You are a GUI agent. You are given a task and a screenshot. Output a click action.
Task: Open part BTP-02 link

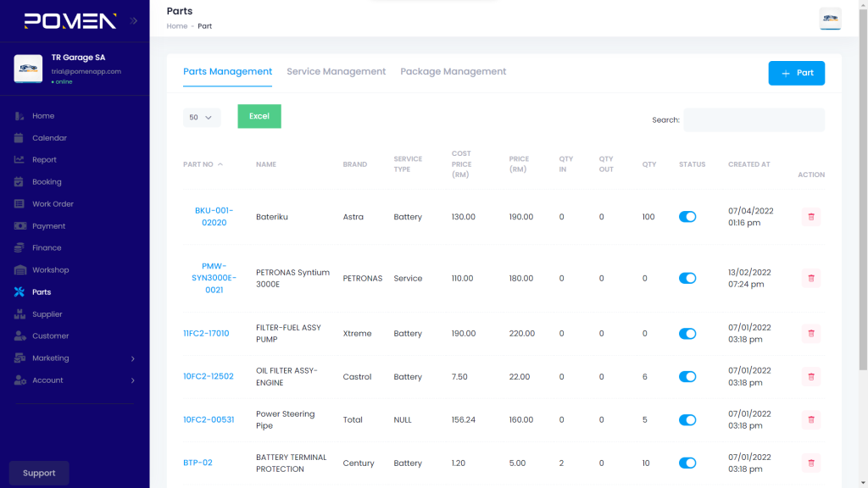[198, 463]
